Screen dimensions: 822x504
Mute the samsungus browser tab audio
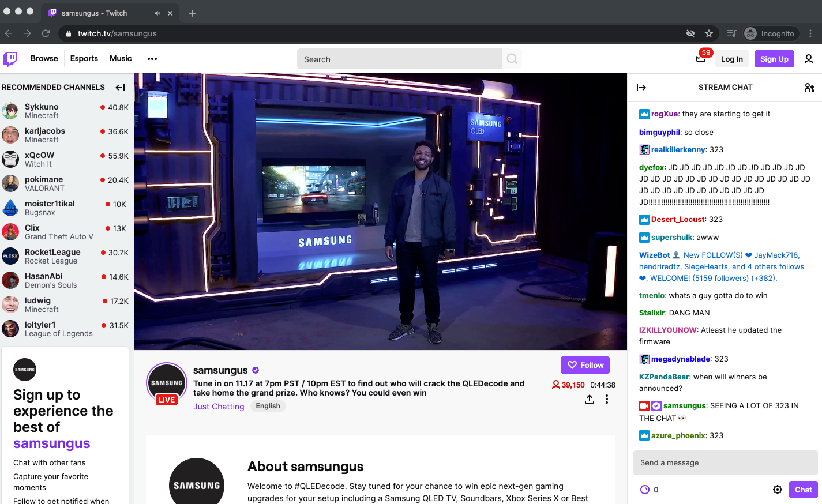pos(157,13)
